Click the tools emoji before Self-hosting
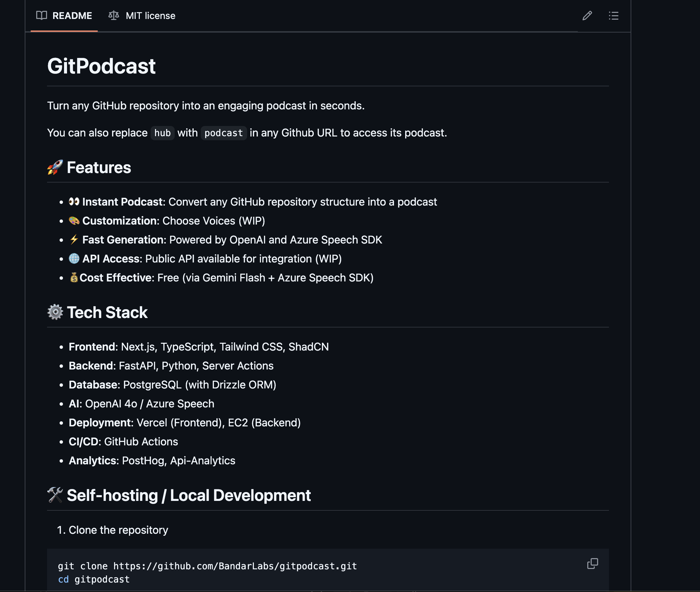The height and width of the screenshot is (592, 700). tap(55, 495)
